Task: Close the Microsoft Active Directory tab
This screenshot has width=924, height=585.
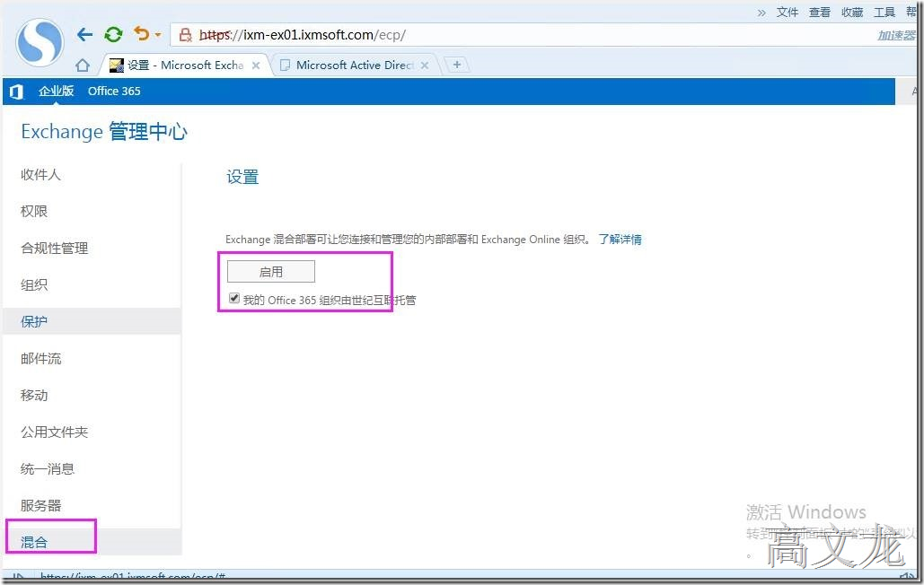Action: pos(424,65)
